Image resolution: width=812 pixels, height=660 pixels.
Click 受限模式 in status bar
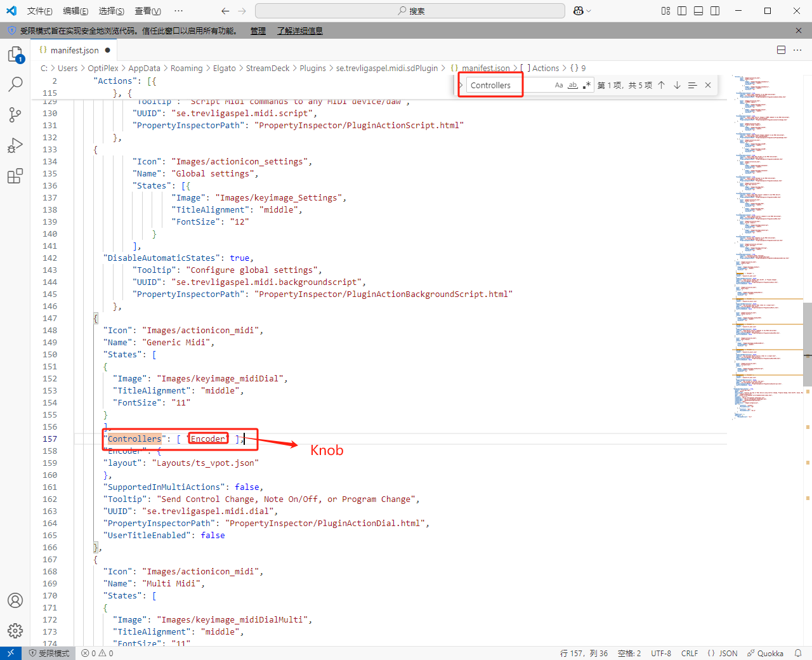[x=49, y=653]
